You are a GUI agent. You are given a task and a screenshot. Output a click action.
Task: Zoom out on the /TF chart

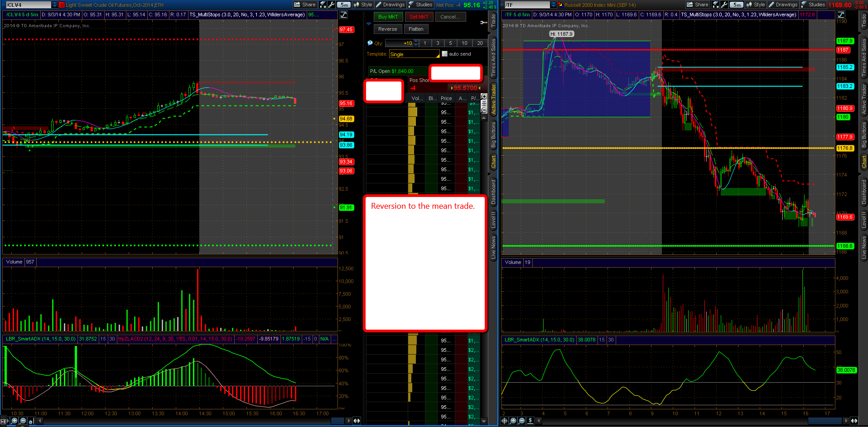(x=521, y=421)
